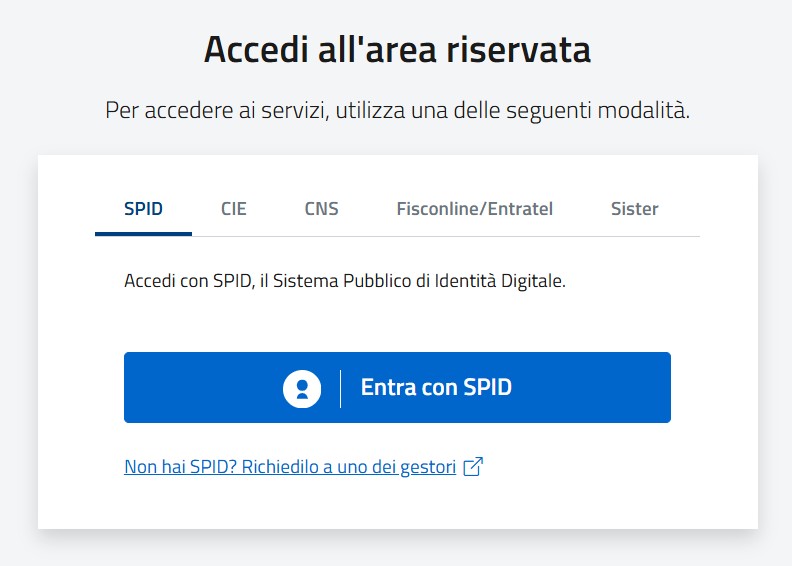
Task: Select the Fisconline/Entratel tab
Action: (x=474, y=209)
